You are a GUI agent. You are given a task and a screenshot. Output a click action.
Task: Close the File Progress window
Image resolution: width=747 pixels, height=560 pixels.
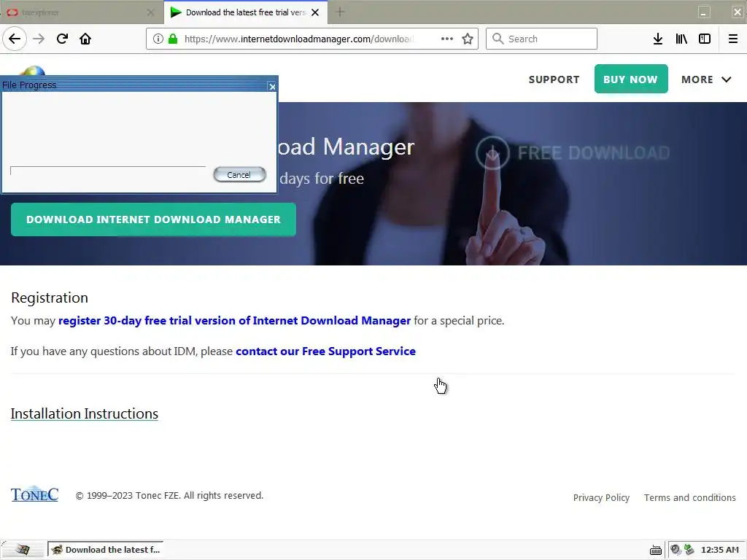click(x=272, y=86)
